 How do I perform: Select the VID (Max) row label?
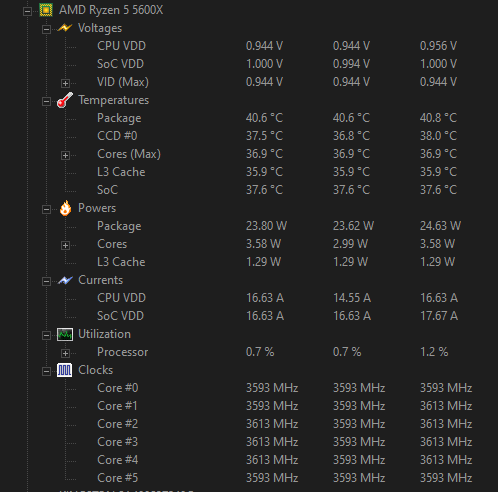coord(123,82)
